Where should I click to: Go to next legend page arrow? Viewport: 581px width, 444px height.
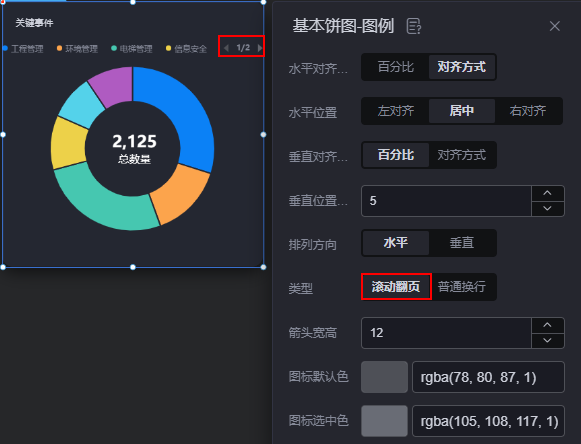260,48
